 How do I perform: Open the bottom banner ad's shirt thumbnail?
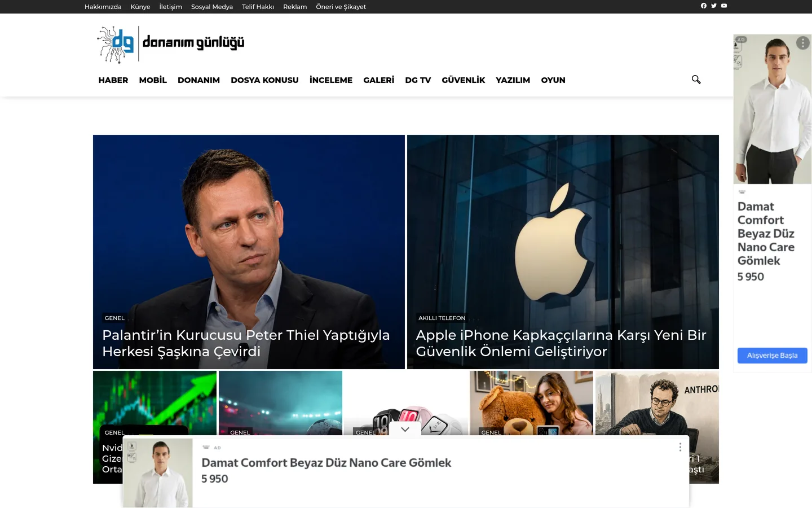[158, 473]
